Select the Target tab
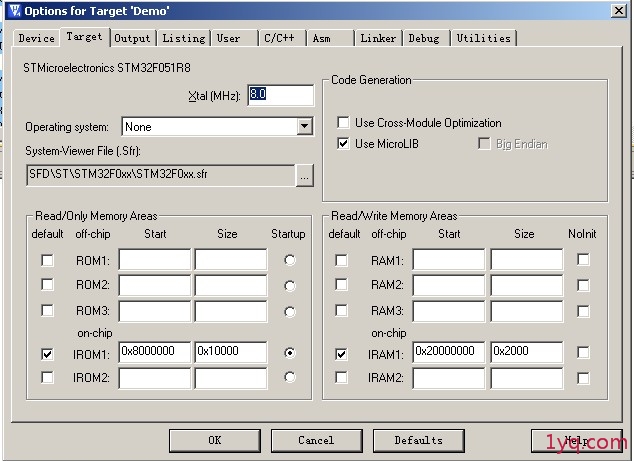This screenshot has height=461, width=634. click(85, 37)
